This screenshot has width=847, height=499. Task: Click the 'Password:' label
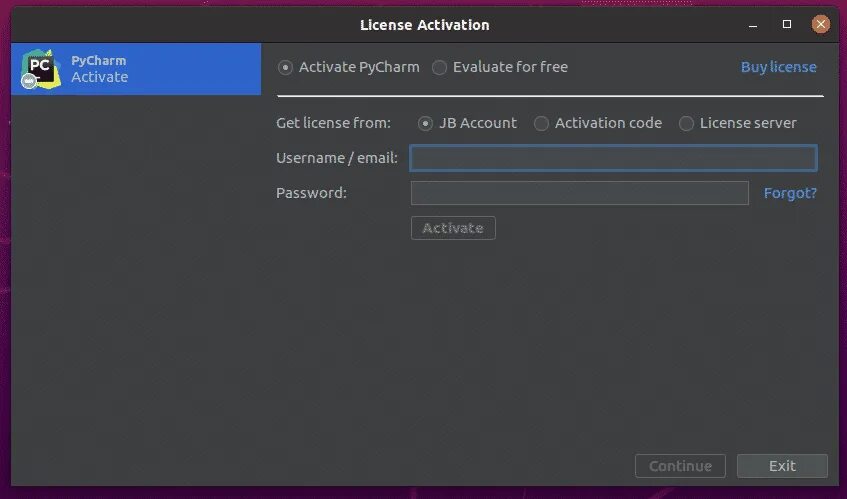(x=311, y=193)
